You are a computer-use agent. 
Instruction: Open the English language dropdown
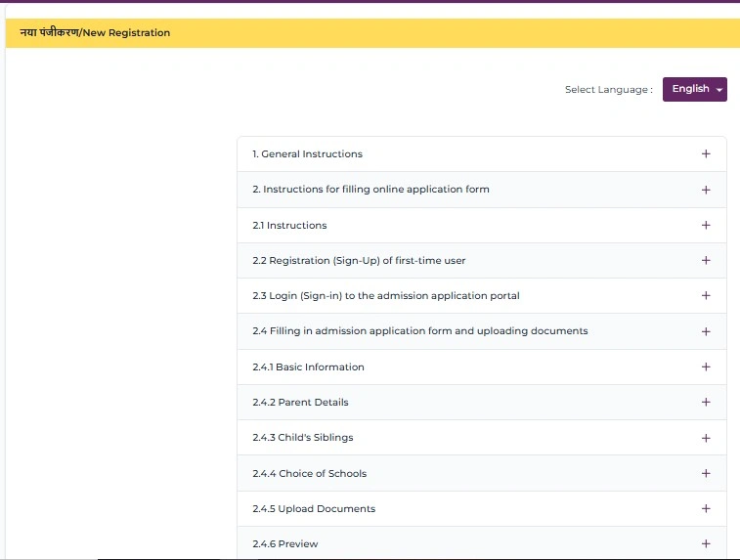tap(694, 89)
